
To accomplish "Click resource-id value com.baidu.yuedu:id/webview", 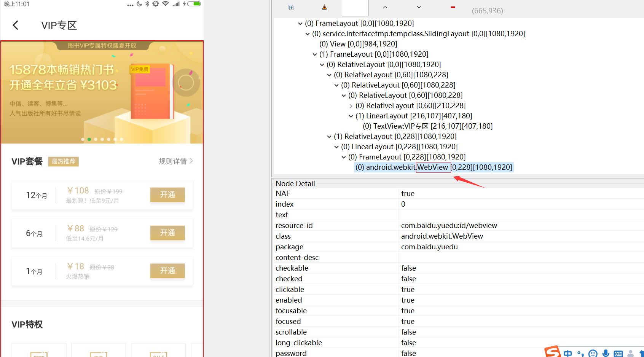I will click(x=449, y=225).
